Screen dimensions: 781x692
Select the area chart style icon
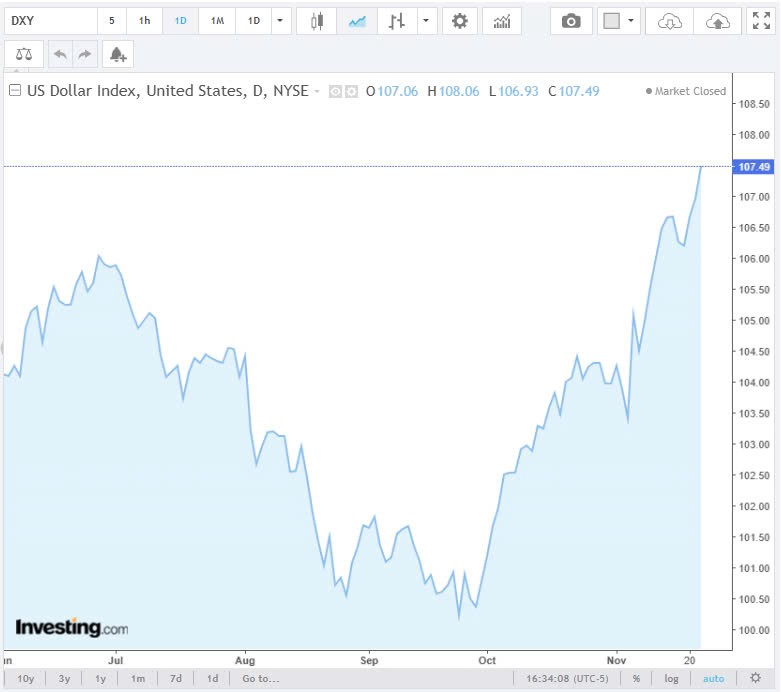coord(357,21)
